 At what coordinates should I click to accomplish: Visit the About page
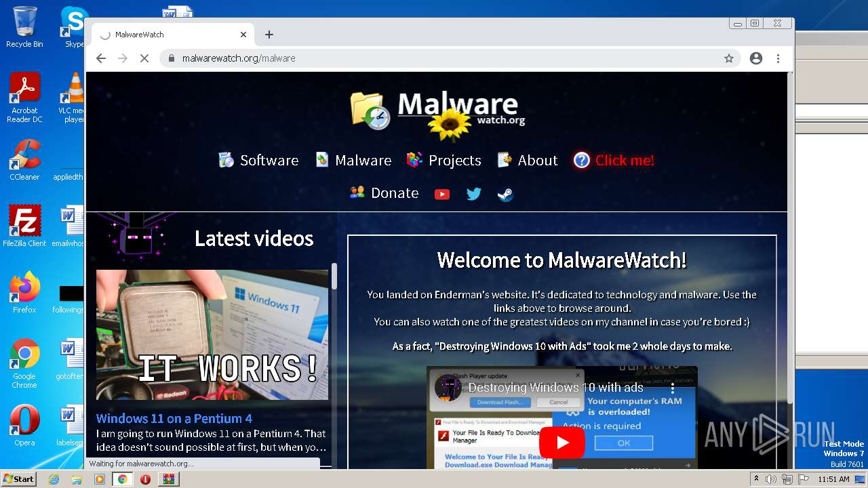tap(527, 160)
